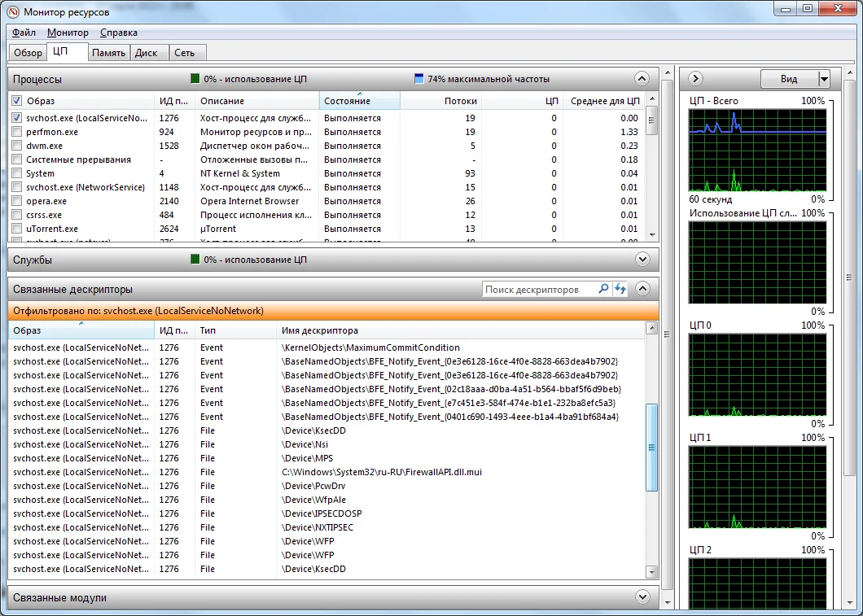The width and height of the screenshot is (863, 616).
Task: Click the graph pane collapse arrow button
Action: pos(695,79)
